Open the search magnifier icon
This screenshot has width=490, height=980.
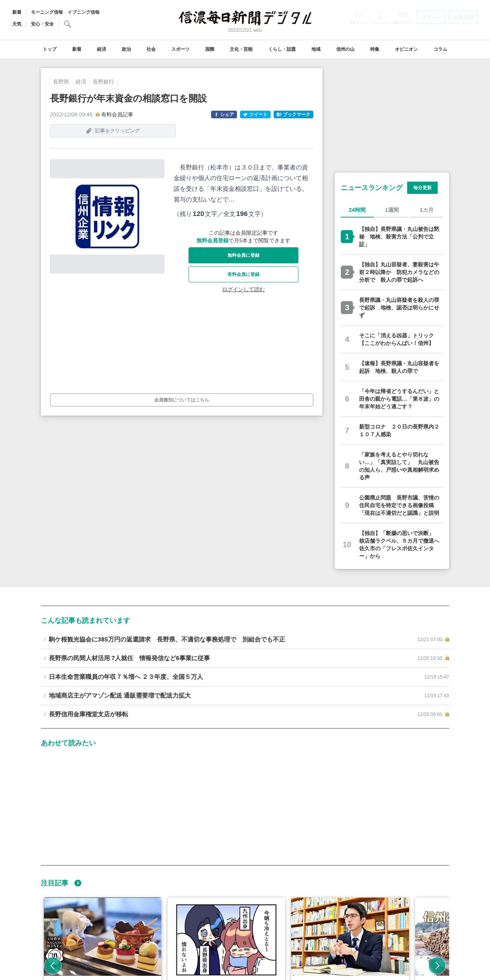tap(68, 24)
